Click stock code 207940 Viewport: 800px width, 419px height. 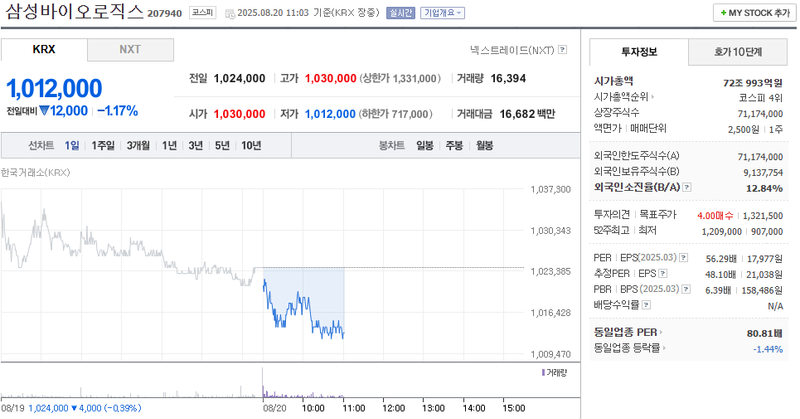pos(164,14)
